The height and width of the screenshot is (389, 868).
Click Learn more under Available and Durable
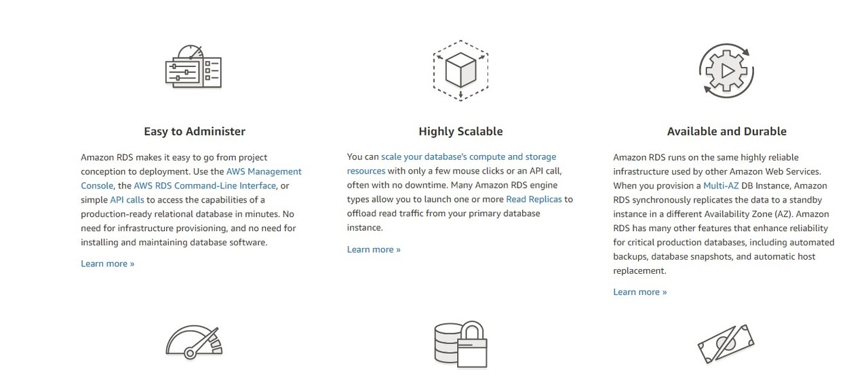click(639, 292)
